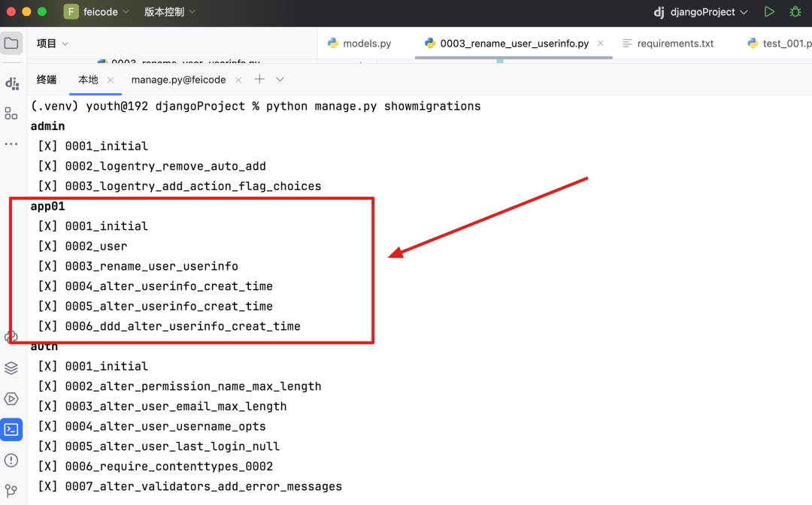The height and width of the screenshot is (505, 812).
Task: Add a new terminal tab
Action: (x=259, y=79)
